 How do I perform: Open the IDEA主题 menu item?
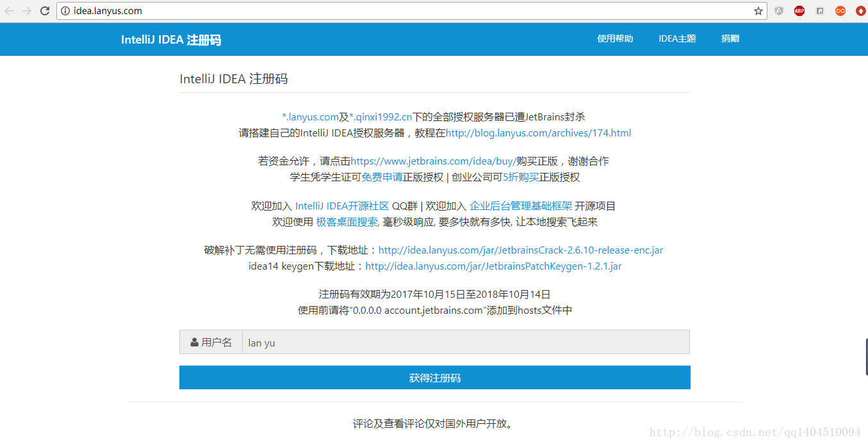(x=677, y=38)
